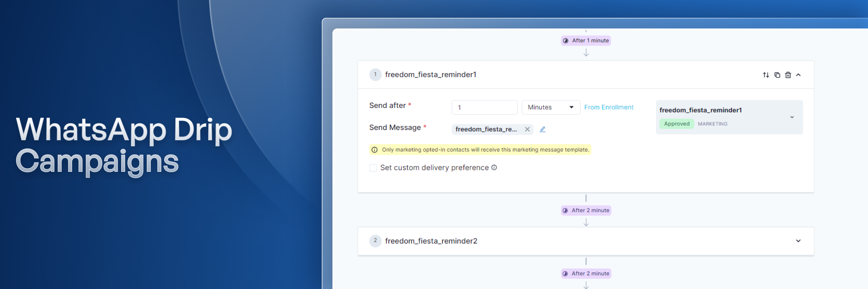Click the Send after number field
868x289 pixels.
tap(484, 107)
